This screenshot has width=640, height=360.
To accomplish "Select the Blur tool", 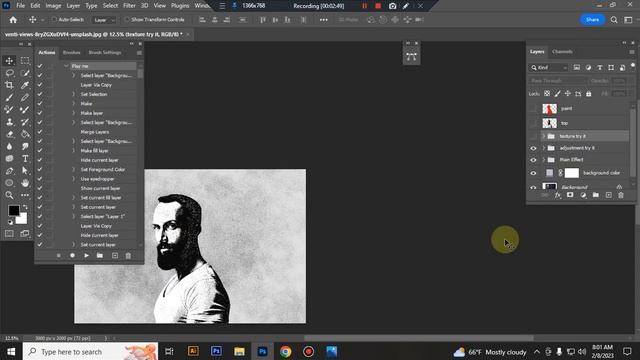I will (x=9, y=147).
